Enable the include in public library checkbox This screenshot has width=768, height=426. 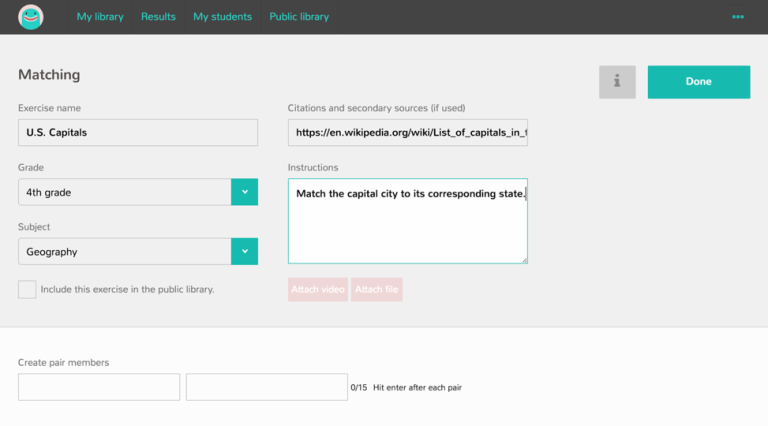click(27, 289)
